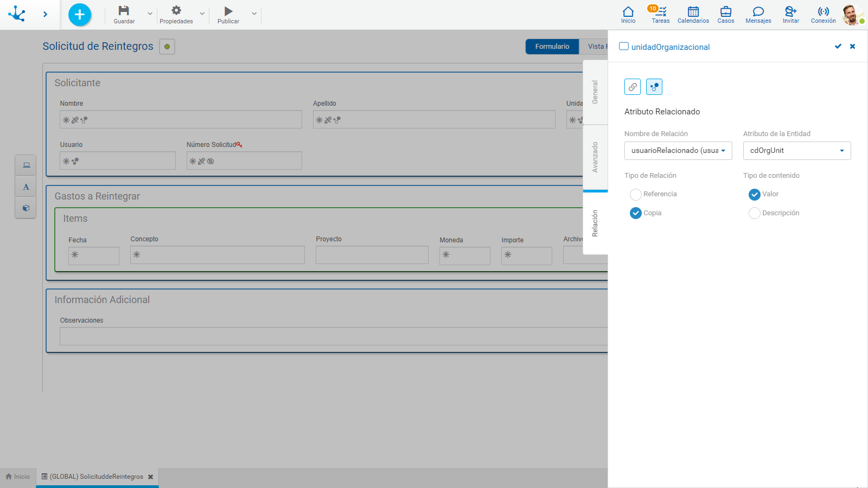Click the Fecha field in Items
Screen dimensions: 868x488
click(94, 256)
